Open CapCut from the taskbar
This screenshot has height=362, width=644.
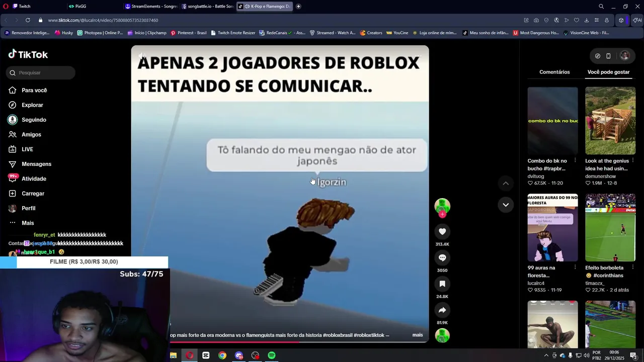206,355
